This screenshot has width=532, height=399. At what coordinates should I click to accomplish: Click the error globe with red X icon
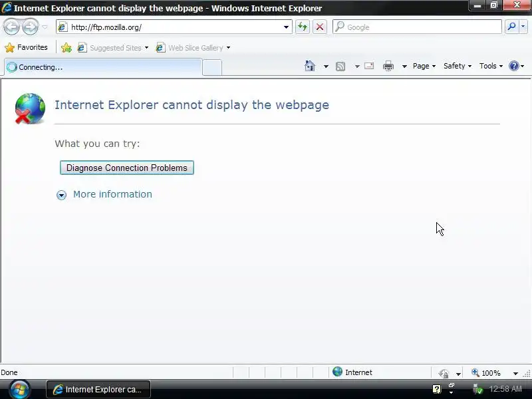30,108
